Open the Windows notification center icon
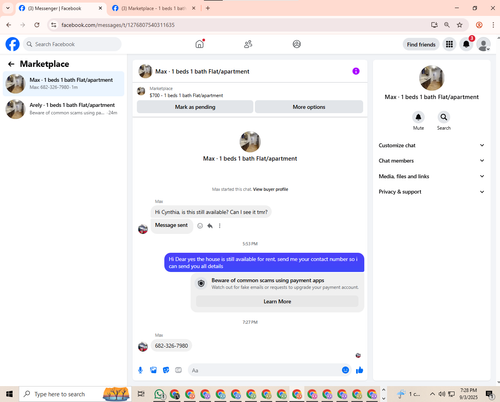The width and height of the screenshot is (500, 402). click(x=490, y=394)
